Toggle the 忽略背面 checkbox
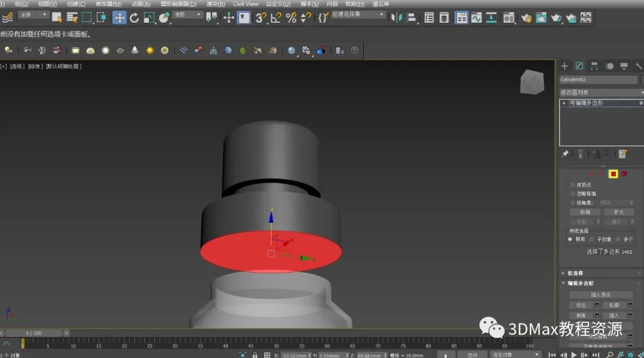The image size is (644, 358). coord(573,194)
